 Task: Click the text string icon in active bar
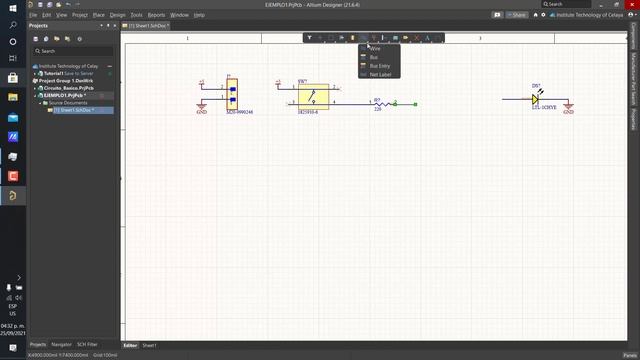[x=427, y=38]
